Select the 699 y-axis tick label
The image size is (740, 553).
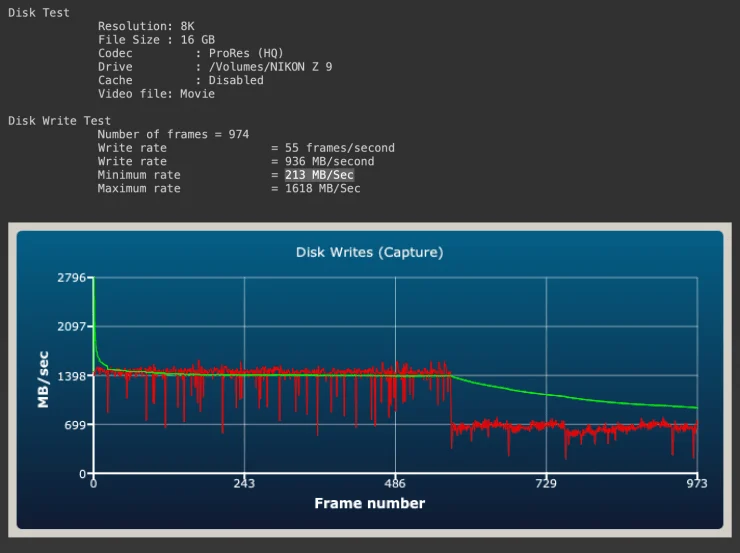tap(75, 425)
